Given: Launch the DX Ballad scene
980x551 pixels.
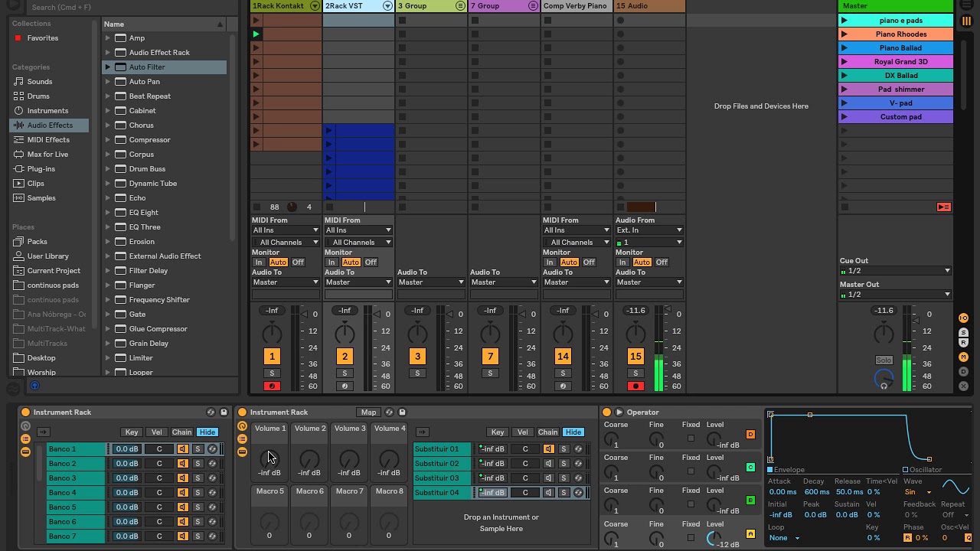Looking at the screenshot, I should 844,76.
